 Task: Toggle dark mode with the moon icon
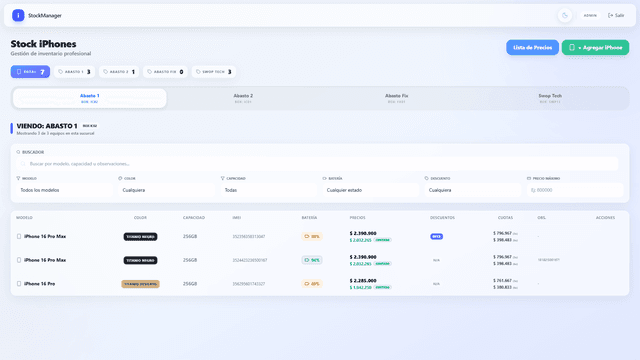565,16
